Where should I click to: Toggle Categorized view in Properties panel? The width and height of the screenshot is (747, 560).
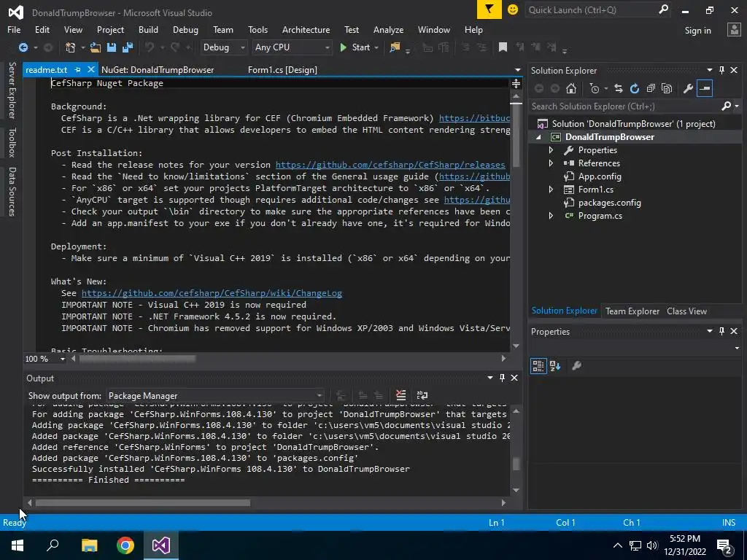point(538,366)
